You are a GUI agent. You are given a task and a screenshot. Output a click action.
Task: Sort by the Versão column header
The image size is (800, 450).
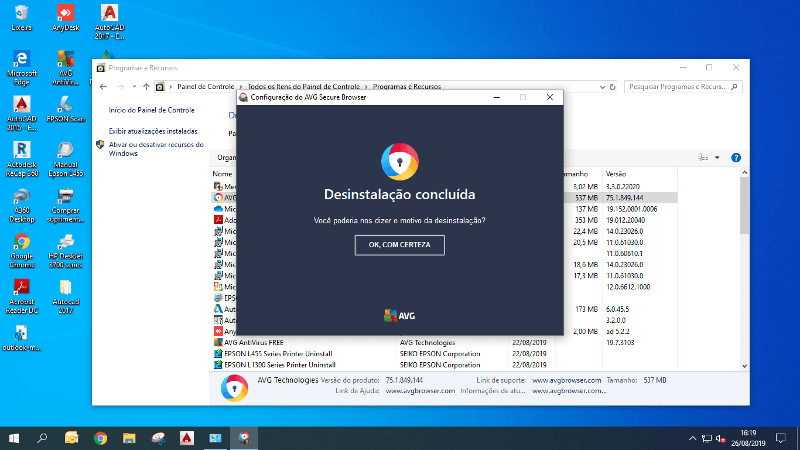coord(616,174)
